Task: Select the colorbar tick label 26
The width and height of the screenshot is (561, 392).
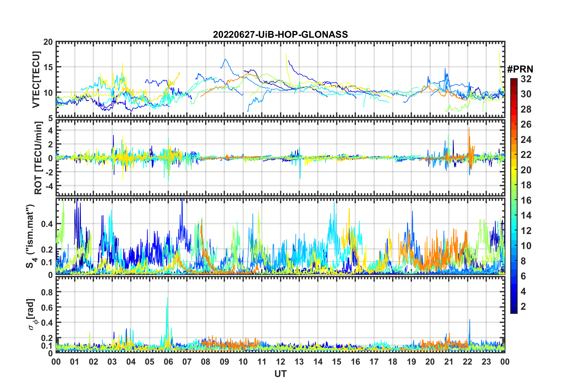Action: click(526, 124)
